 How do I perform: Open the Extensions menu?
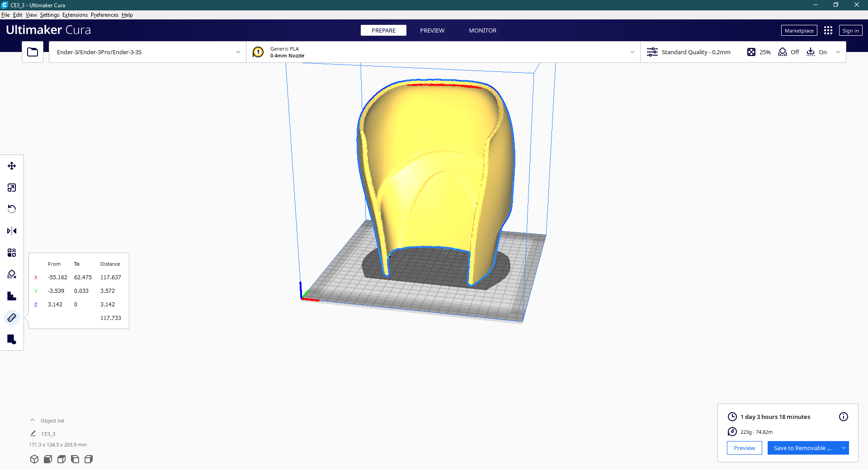[x=75, y=15]
